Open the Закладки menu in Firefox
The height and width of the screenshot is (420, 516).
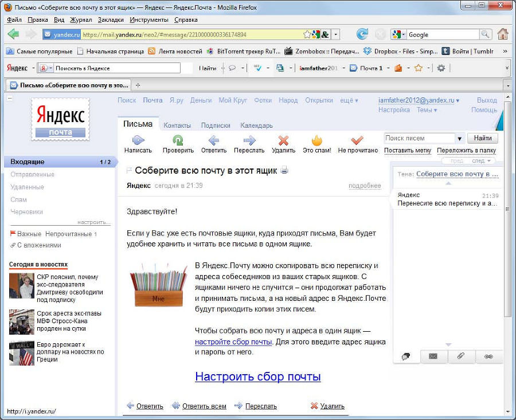tap(111, 19)
